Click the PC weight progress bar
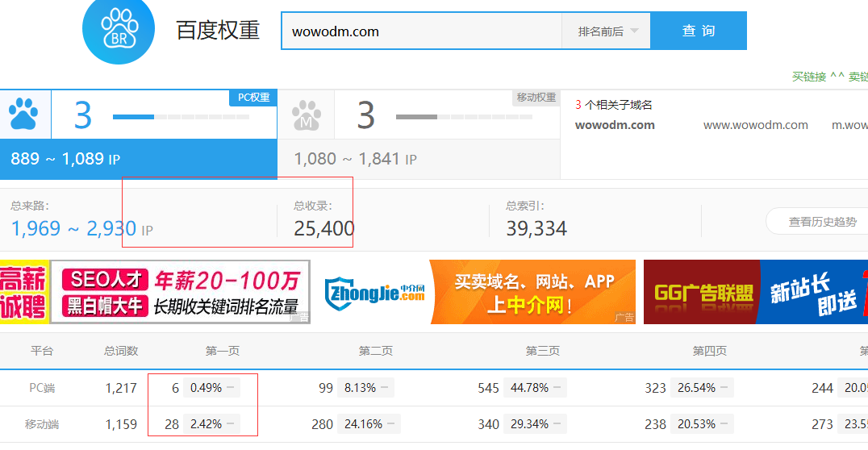The image size is (868, 450). [181, 117]
